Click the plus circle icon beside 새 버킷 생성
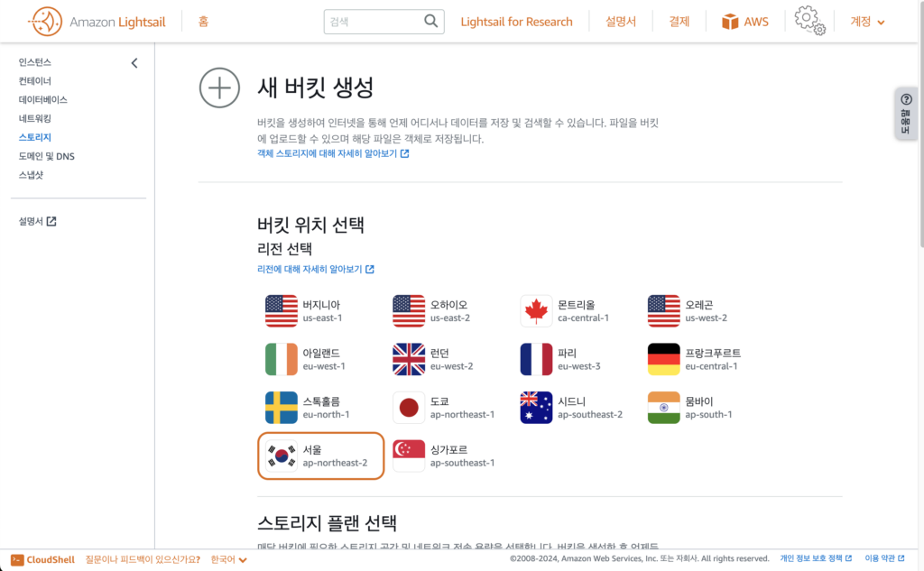The image size is (924, 571). point(219,87)
